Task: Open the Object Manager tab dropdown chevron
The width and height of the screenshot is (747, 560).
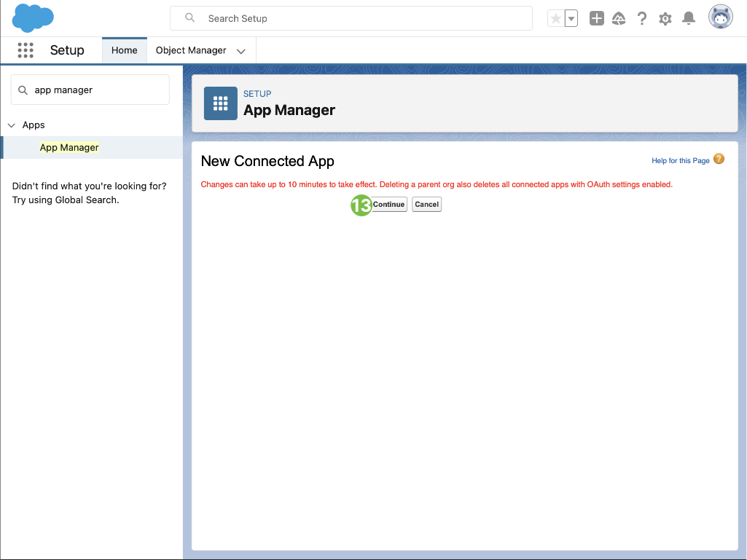Action: [241, 51]
